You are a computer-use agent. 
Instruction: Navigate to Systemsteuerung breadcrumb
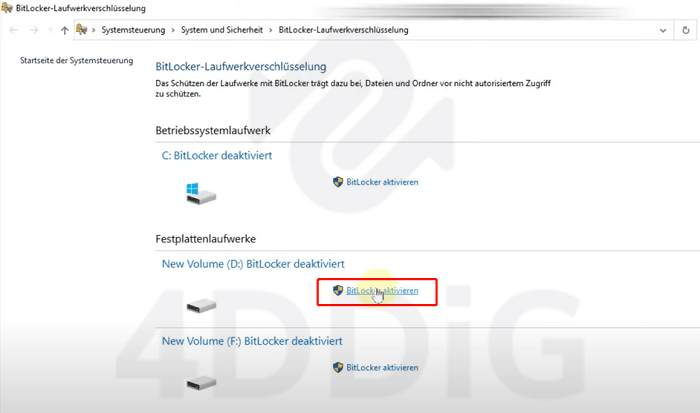point(133,30)
